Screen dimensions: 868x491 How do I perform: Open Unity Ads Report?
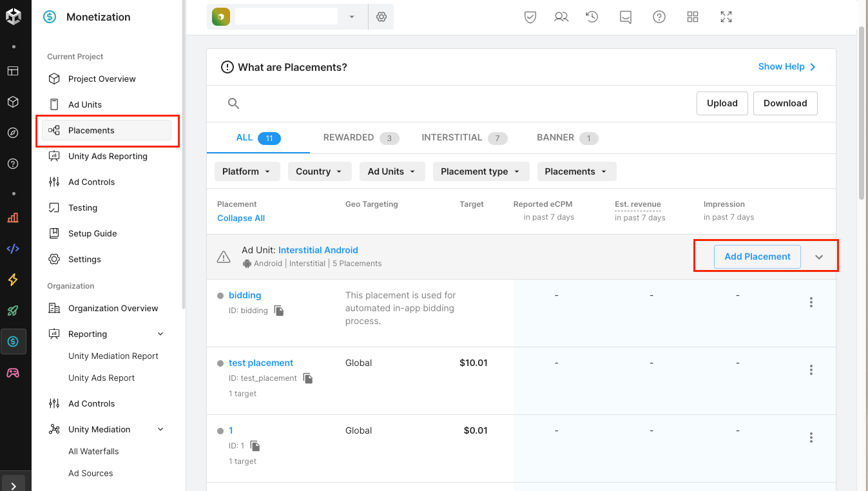(102, 378)
